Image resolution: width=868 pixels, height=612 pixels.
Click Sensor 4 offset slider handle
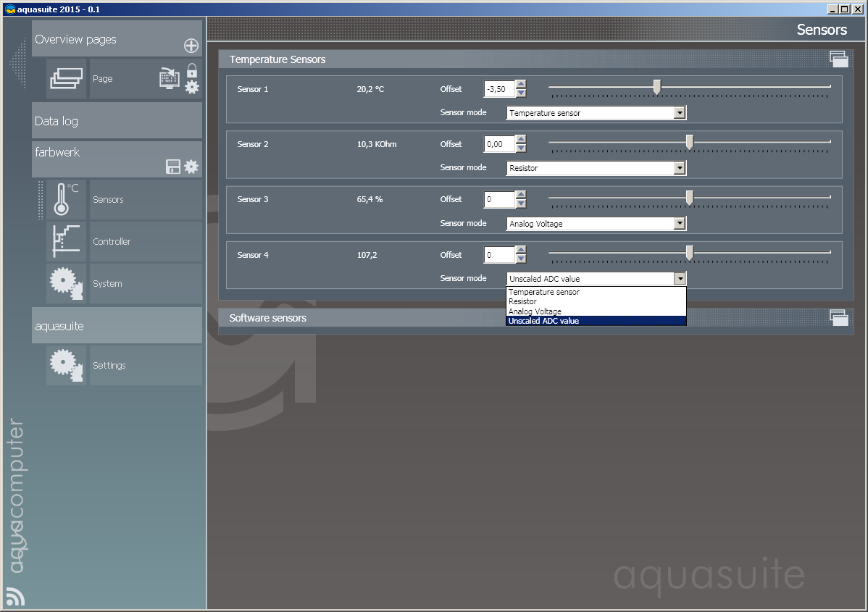690,253
